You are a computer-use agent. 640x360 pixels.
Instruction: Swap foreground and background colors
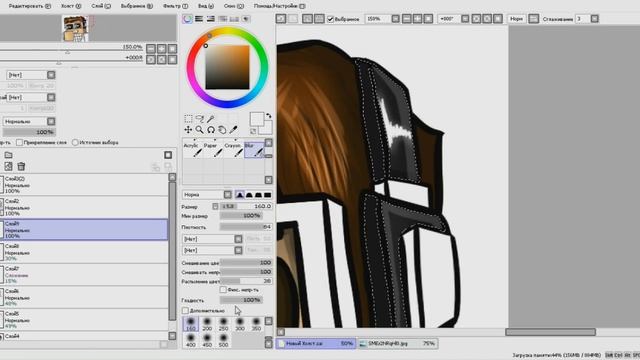pyautogui.click(x=269, y=116)
